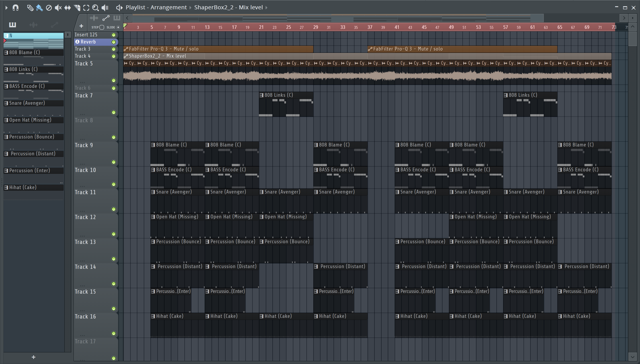The width and height of the screenshot is (640, 364).
Task: Click the speaker preview icon beside Playlist title
Action: 119,8
